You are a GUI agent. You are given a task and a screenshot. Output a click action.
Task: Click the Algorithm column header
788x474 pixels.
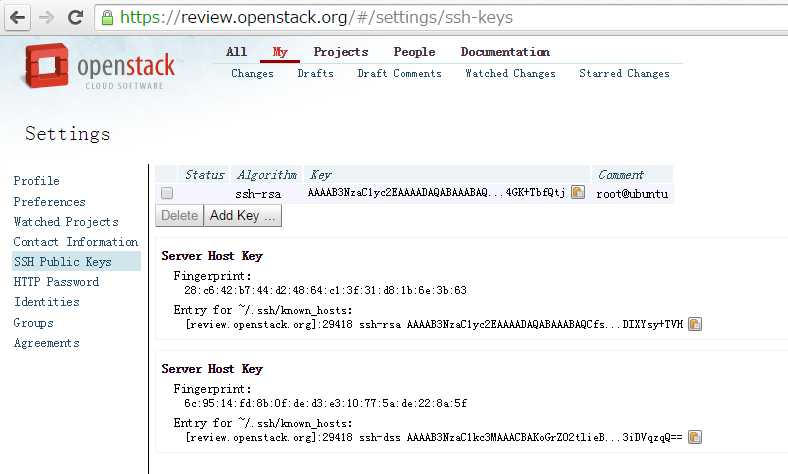point(267,174)
